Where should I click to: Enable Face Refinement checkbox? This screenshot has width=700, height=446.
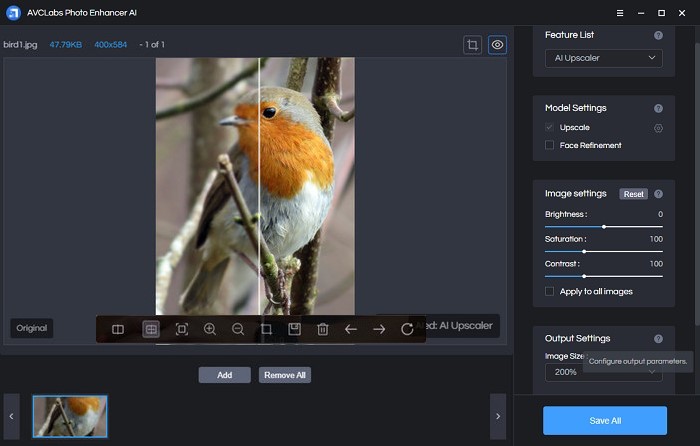550,146
